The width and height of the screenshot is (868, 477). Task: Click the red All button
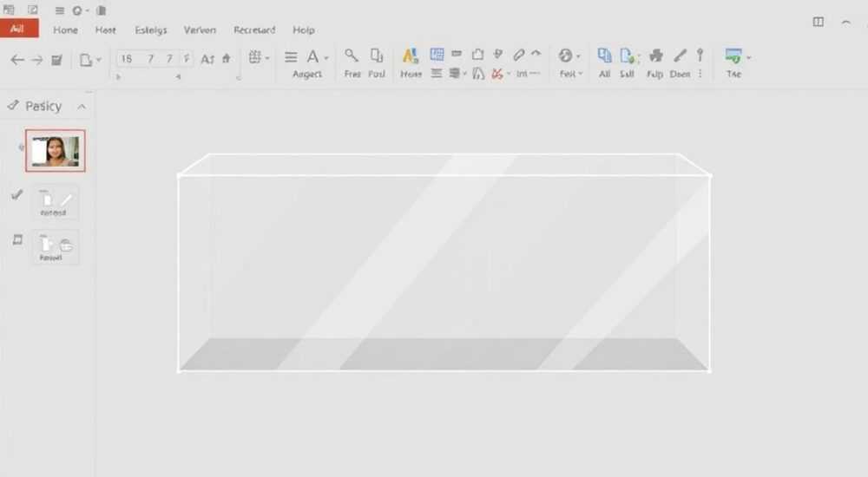pos(19,29)
